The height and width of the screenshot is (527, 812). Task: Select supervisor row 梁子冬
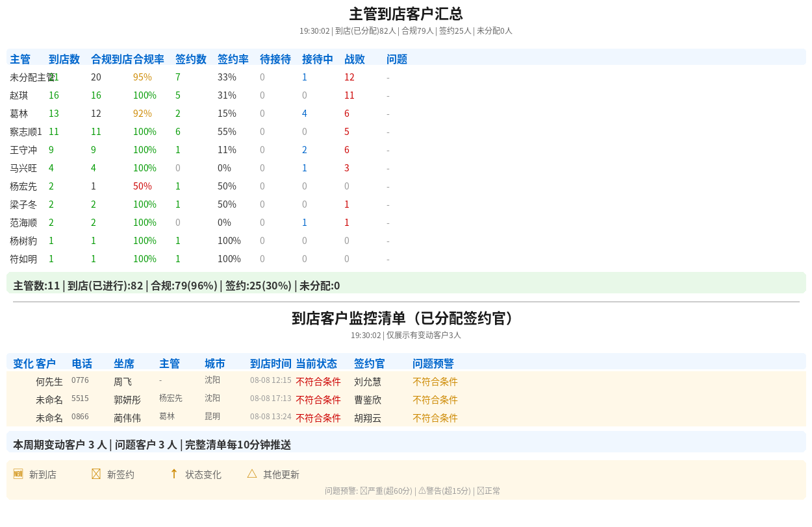coord(406,204)
